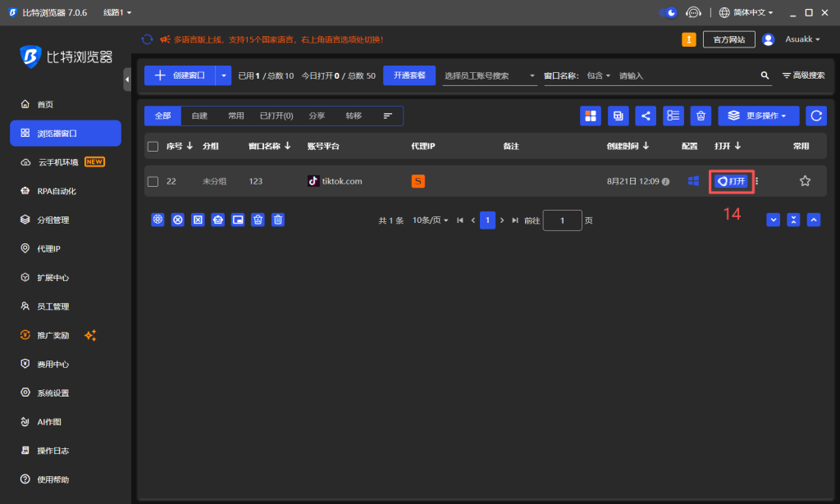Open the share windows icon
Viewport: 840px width, 504px height.
[x=646, y=116]
